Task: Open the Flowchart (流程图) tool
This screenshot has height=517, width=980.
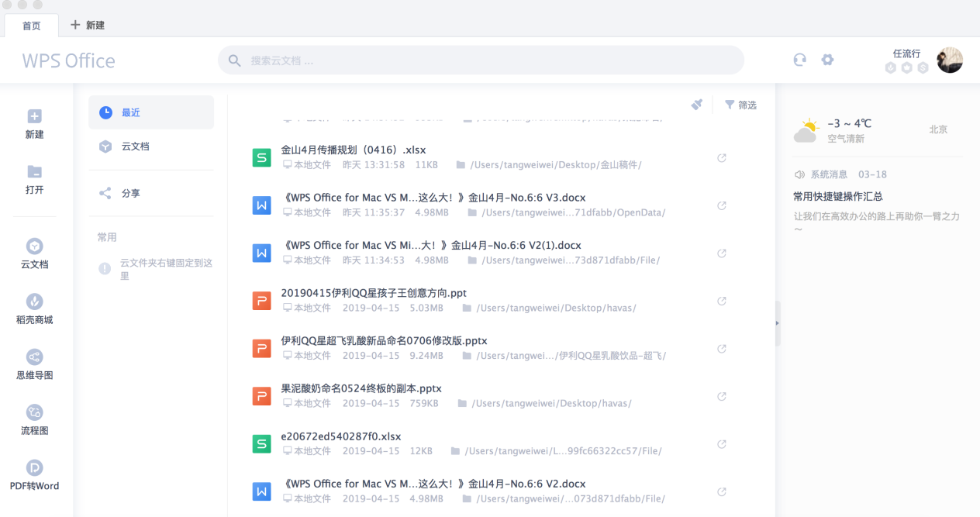Action: pyautogui.click(x=34, y=412)
